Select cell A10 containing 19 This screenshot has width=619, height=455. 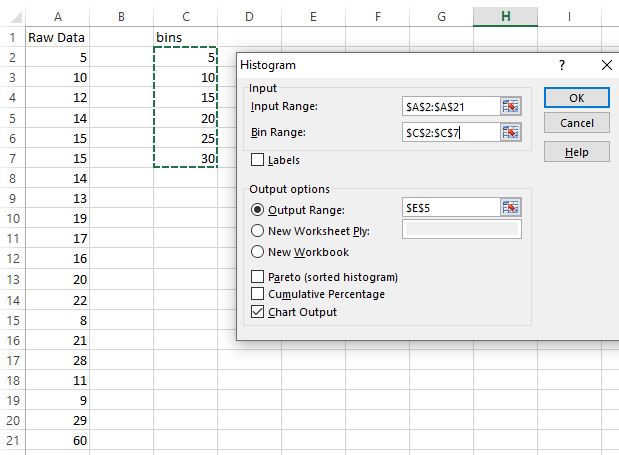point(58,218)
